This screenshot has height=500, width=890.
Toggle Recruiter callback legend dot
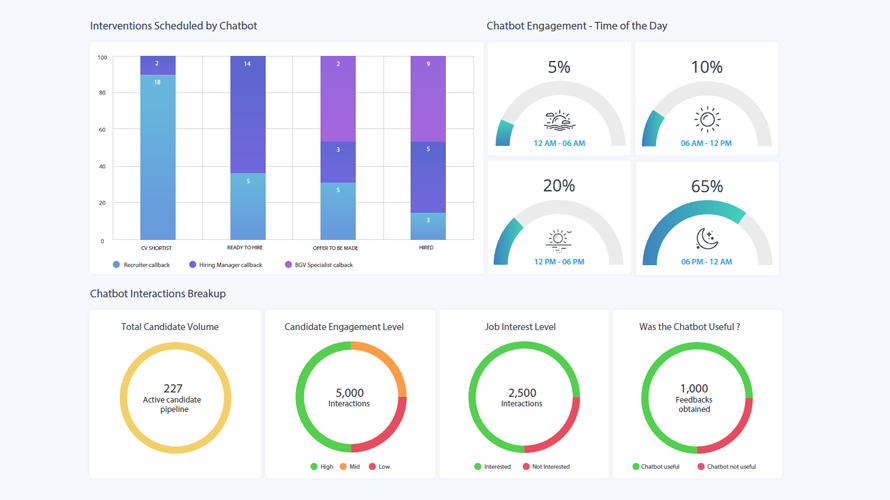(116, 264)
